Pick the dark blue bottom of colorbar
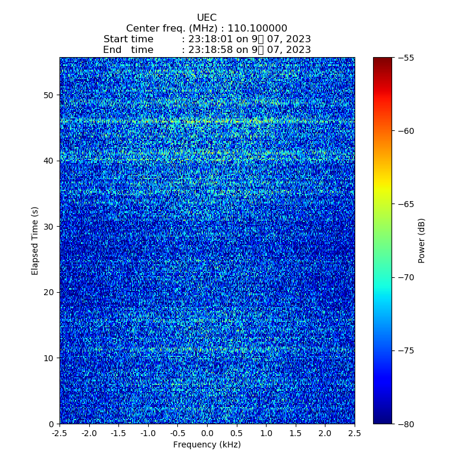The height and width of the screenshot is (476, 476). click(x=383, y=420)
